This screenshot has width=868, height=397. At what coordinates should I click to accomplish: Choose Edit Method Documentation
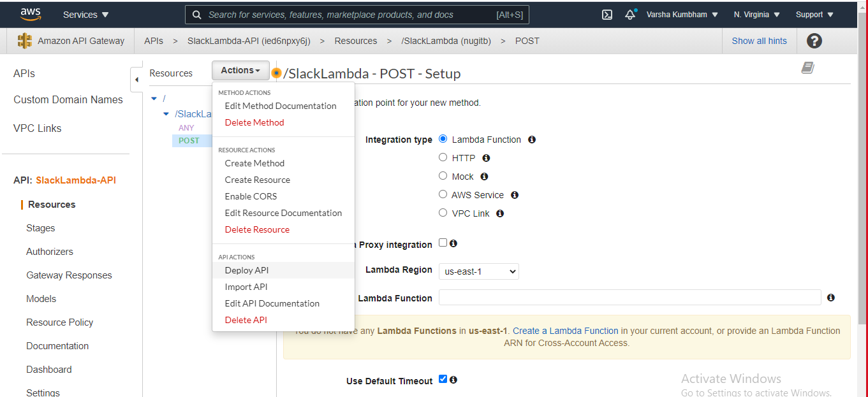[281, 106]
